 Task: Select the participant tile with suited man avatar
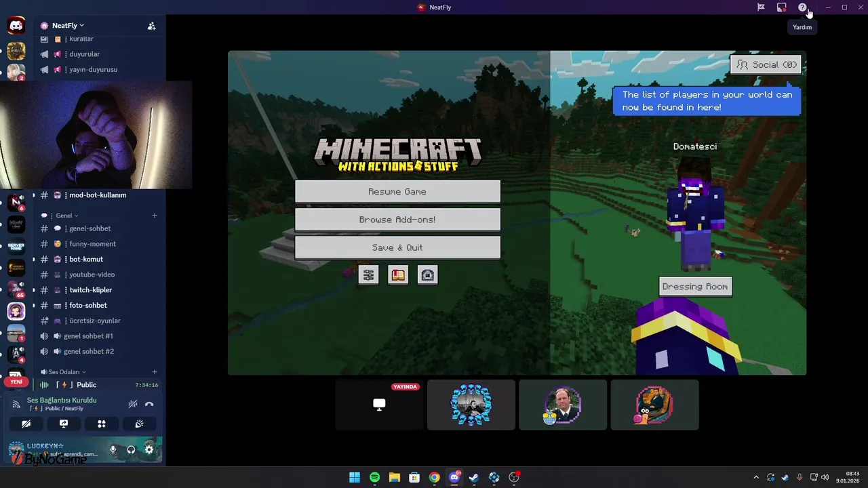click(563, 405)
